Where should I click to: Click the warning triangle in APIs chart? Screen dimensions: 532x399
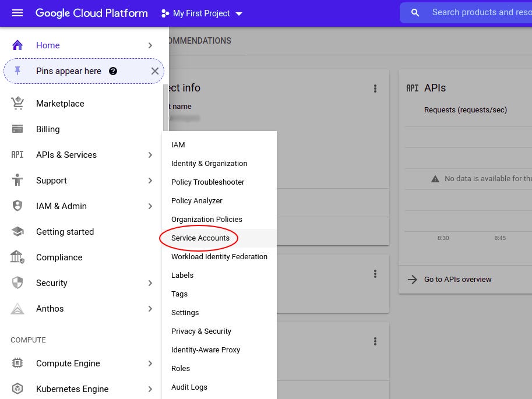point(435,179)
